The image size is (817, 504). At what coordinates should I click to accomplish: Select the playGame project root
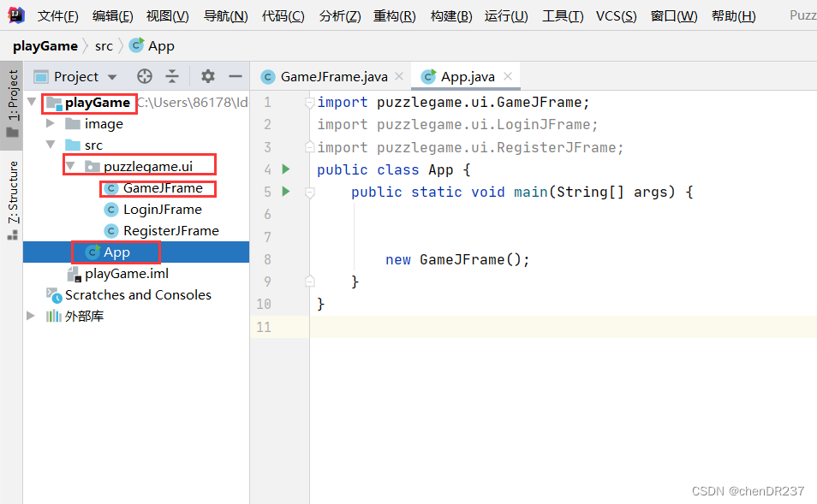(x=98, y=103)
